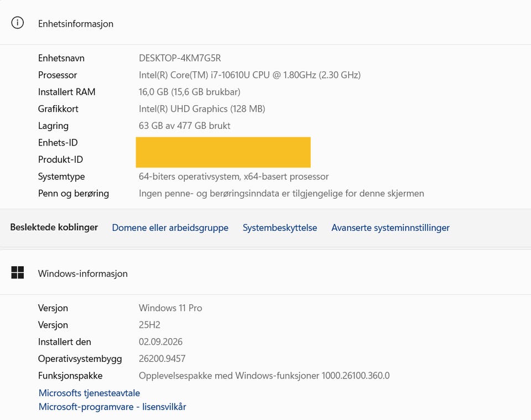
Task: Click the 64-biters operativsystem value
Action: click(233, 177)
